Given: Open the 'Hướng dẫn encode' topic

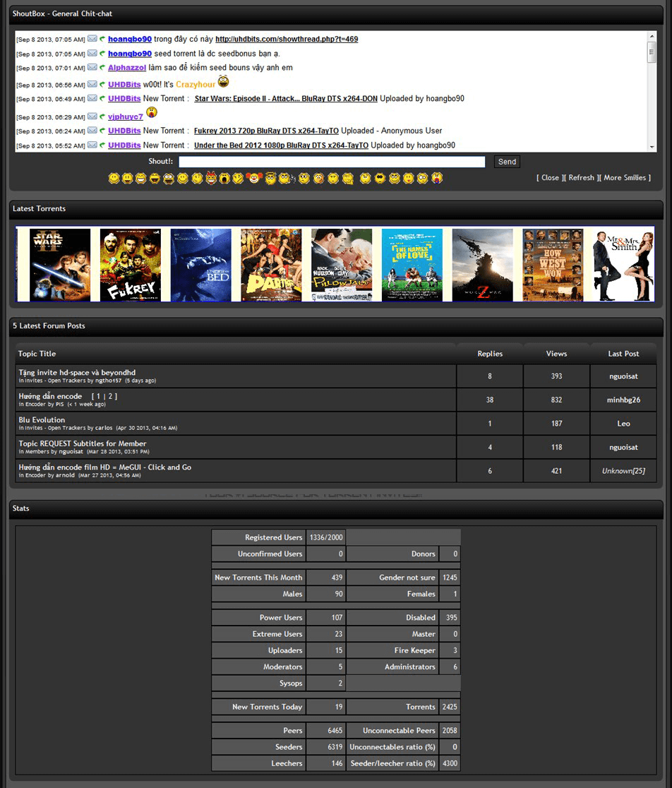Looking at the screenshot, I should pyautogui.click(x=50, y=396).
